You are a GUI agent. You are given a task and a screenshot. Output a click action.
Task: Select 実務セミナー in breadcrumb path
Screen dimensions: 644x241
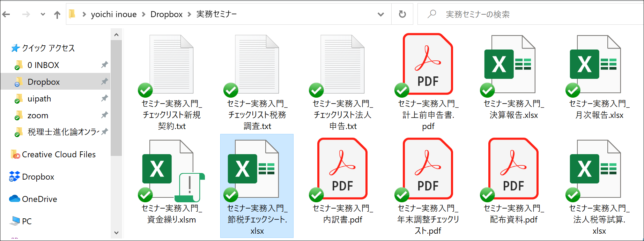tap(216, 14)
